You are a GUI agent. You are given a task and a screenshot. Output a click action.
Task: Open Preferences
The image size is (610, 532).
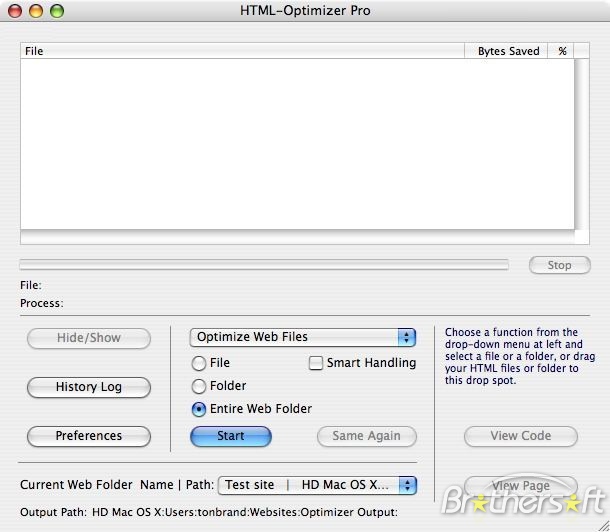tap(89, 436)
